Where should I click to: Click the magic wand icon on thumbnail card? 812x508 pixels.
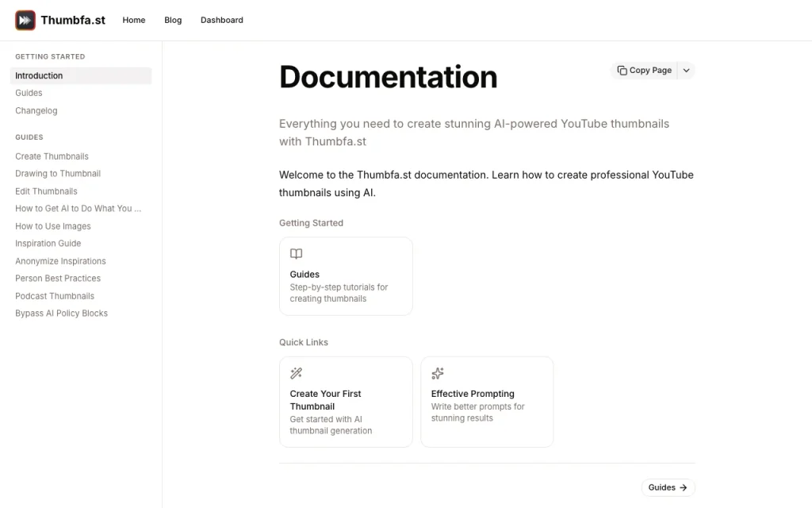click(x=297, y=373)
